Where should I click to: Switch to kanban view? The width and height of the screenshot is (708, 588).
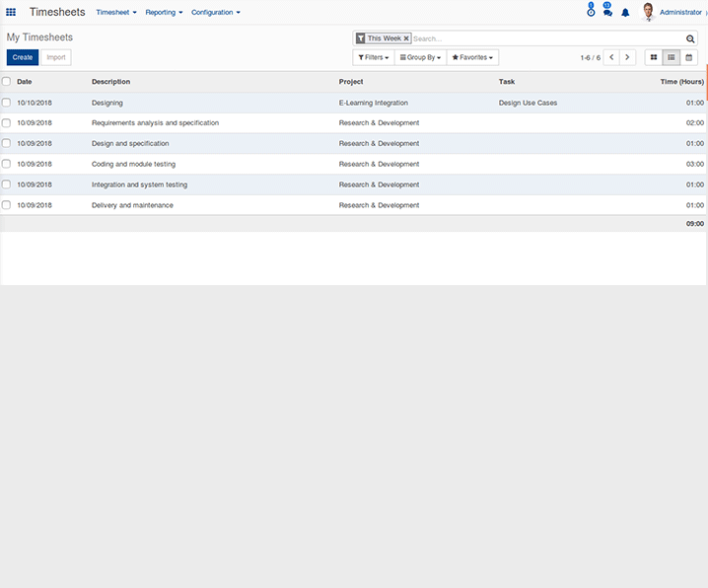click(x=654, y=57)
